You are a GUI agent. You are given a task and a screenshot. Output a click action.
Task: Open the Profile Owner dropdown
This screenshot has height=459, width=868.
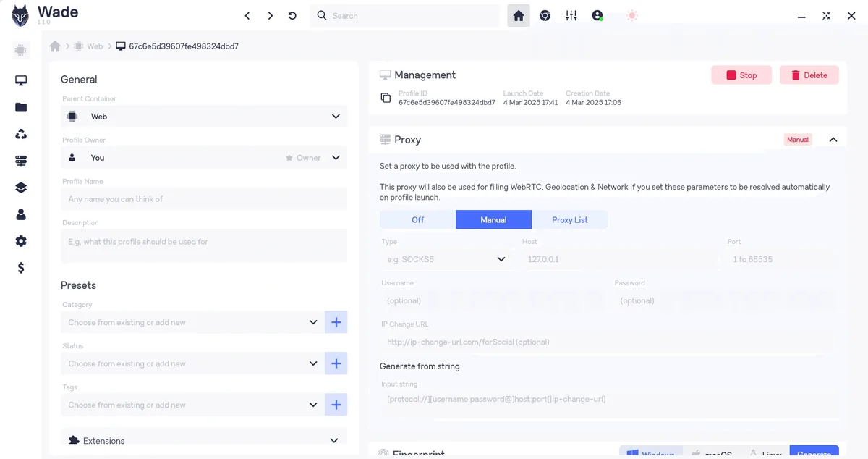tap(204, 158)
